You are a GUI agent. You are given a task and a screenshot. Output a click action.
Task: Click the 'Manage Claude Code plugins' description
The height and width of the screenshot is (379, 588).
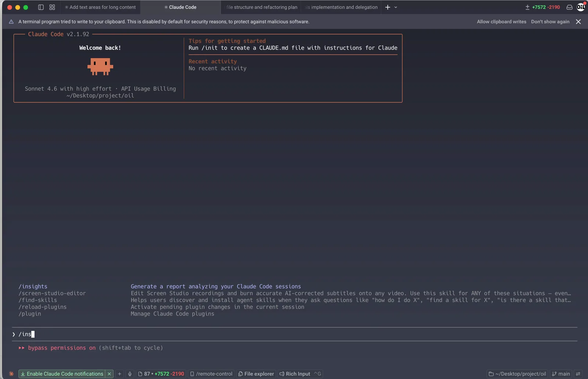point(172,314)
